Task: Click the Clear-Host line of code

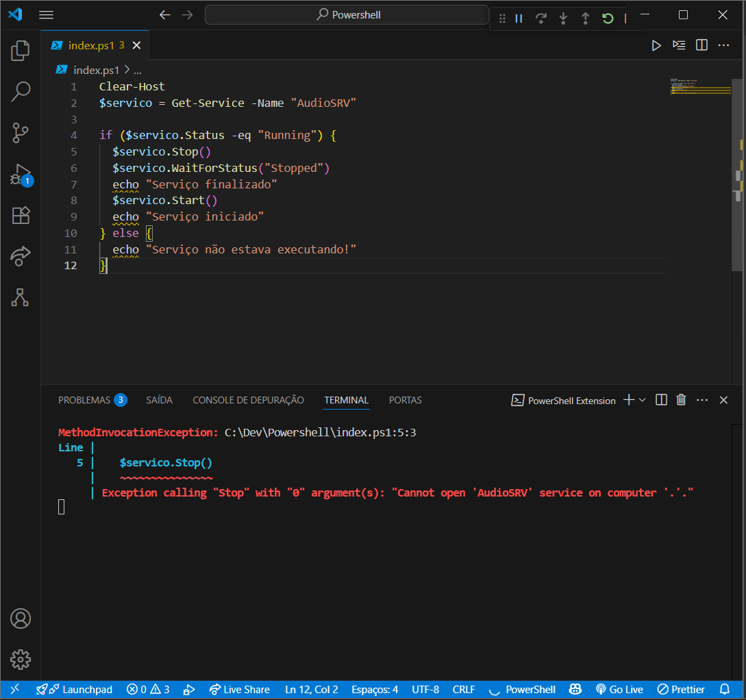Action: click(x=132, y=86)
